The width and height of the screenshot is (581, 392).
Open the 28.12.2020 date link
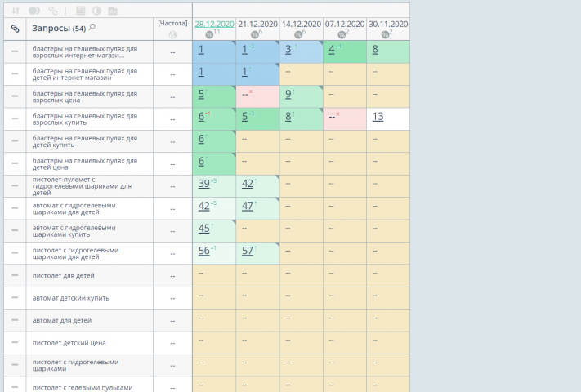coord(214,24)
